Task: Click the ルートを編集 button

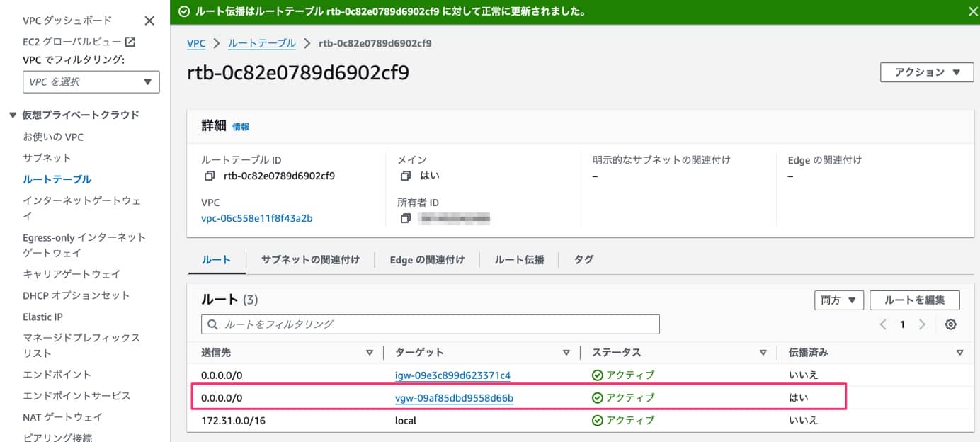Action: [x=915, y=300]
